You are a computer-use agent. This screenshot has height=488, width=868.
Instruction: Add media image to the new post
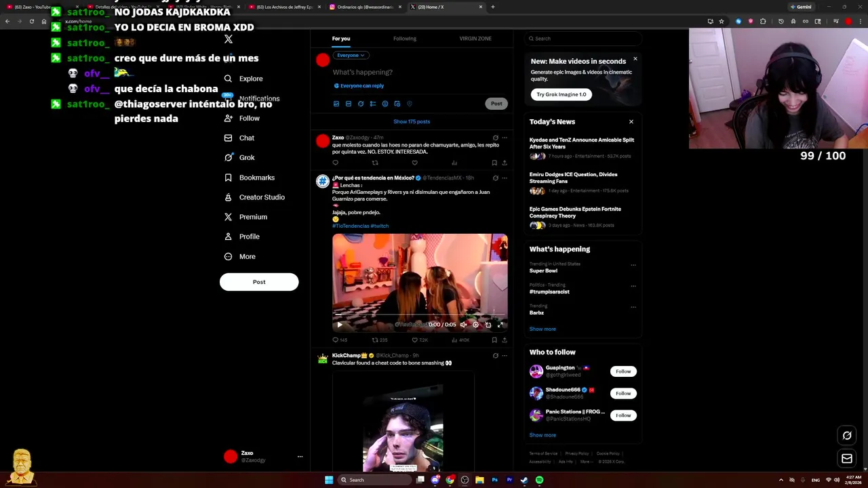[x=336, y=104]
